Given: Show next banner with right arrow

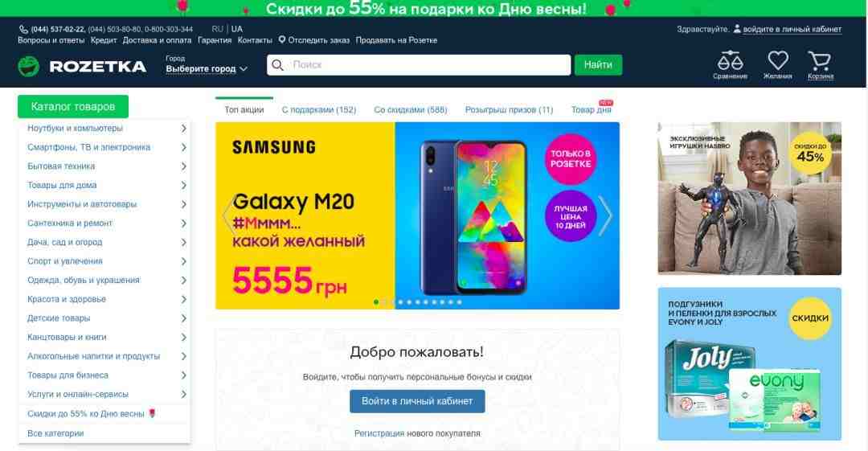Looking at the screenshot, I should (606, 215).
